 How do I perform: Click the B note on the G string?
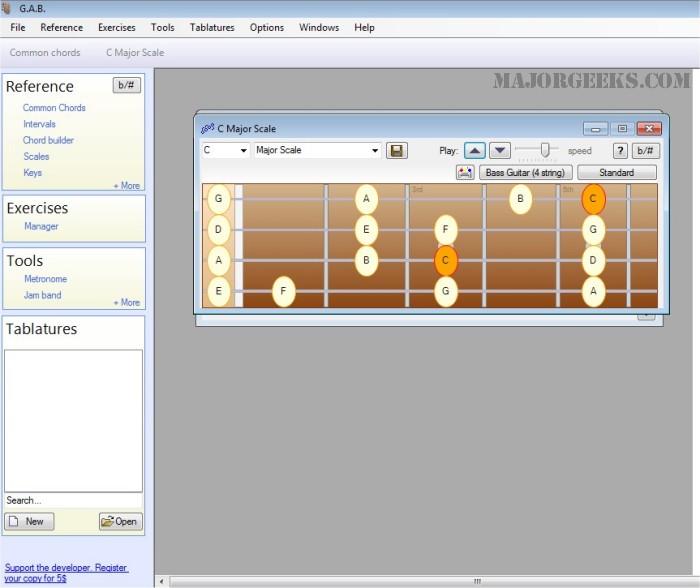coord(520,199)
